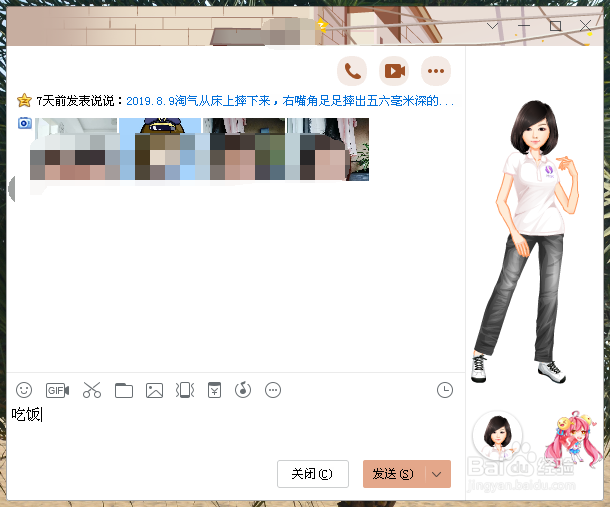The image size is (610, 507).
Task: Click the message input field containing 吃饭
Action: (x=236, y=430)
